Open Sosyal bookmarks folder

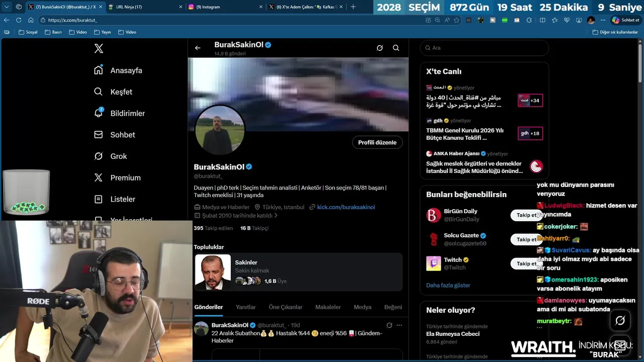coord(28,32)
